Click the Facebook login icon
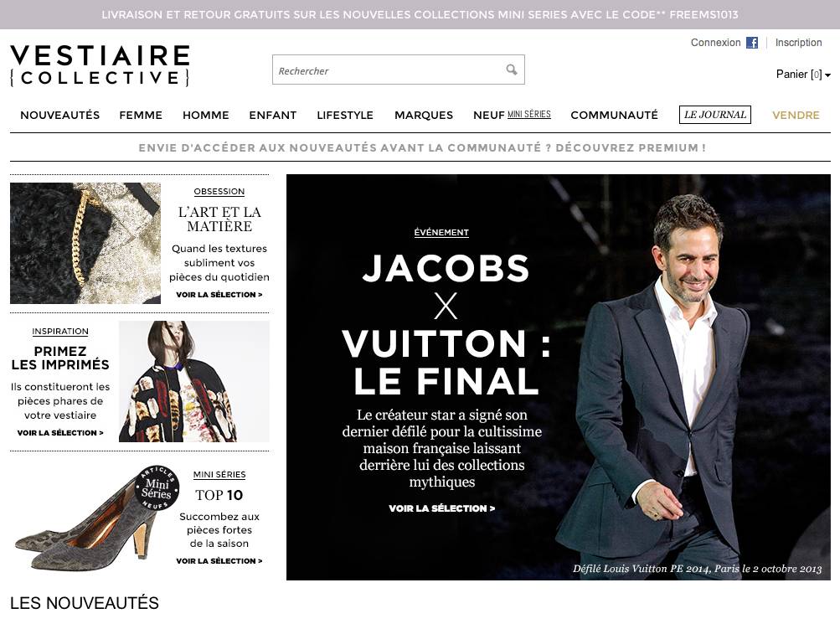 [x=752, y=43]
